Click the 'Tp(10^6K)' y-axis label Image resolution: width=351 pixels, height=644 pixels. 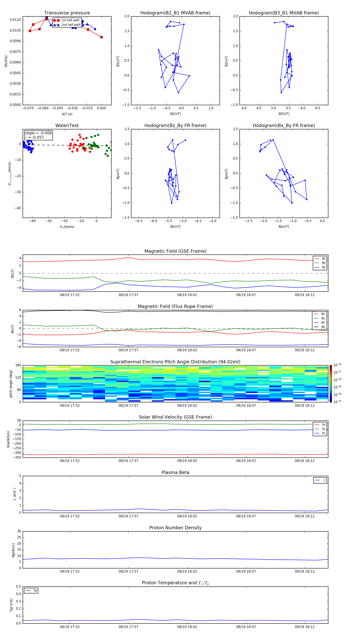click(x=12, y=605)
